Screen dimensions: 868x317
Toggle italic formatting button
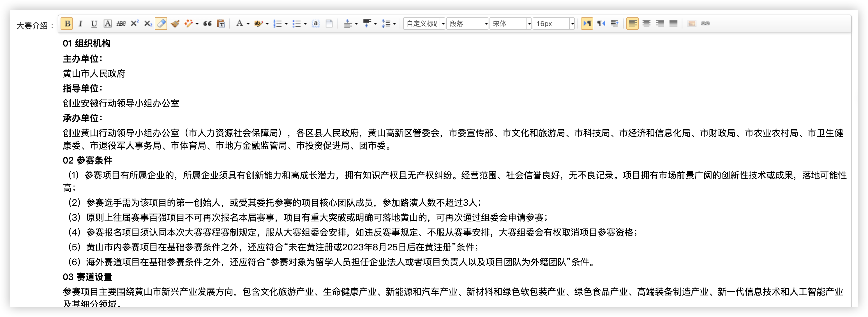[80, 24]
